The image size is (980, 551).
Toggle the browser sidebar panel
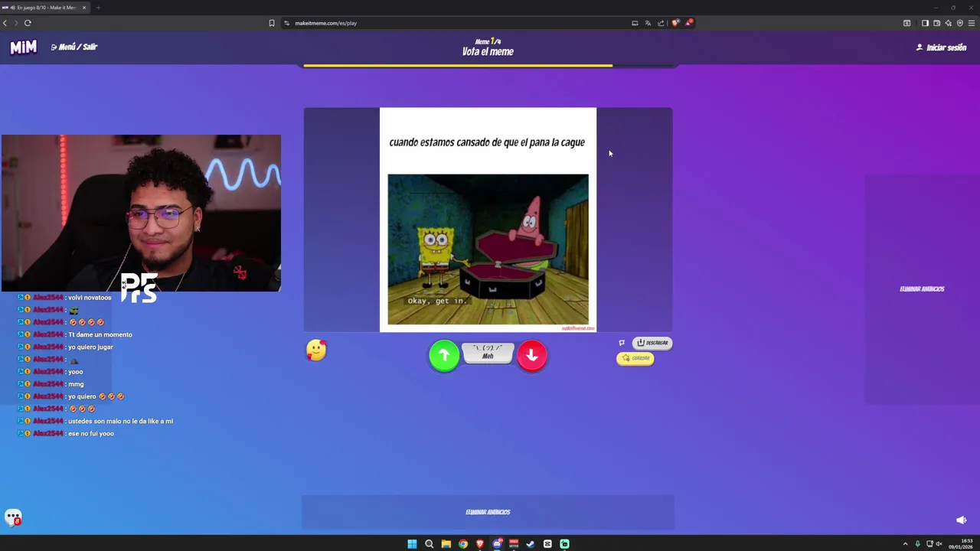coord(925,23)
